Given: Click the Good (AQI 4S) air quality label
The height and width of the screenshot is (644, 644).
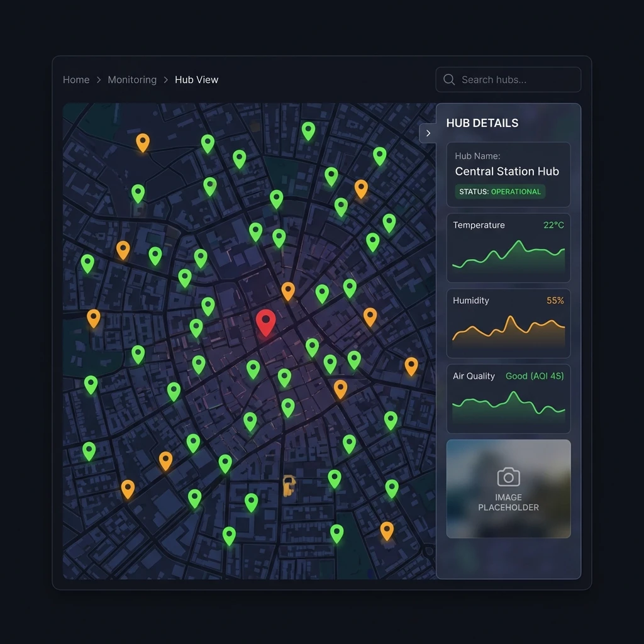Looking at the screenshot, I should click(534, 375).
